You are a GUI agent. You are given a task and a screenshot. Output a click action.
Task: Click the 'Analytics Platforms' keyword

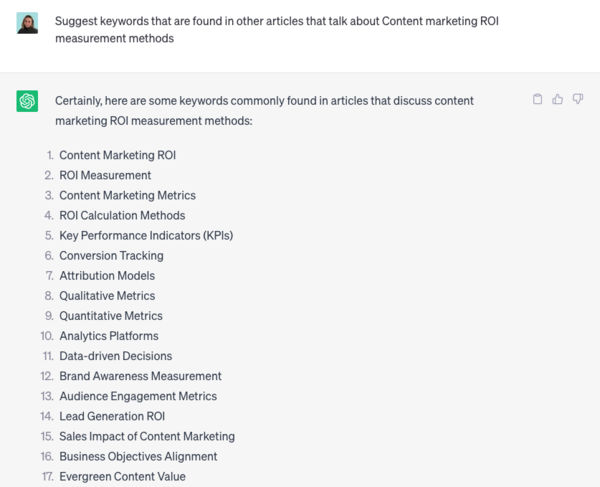tap(108, 336)
